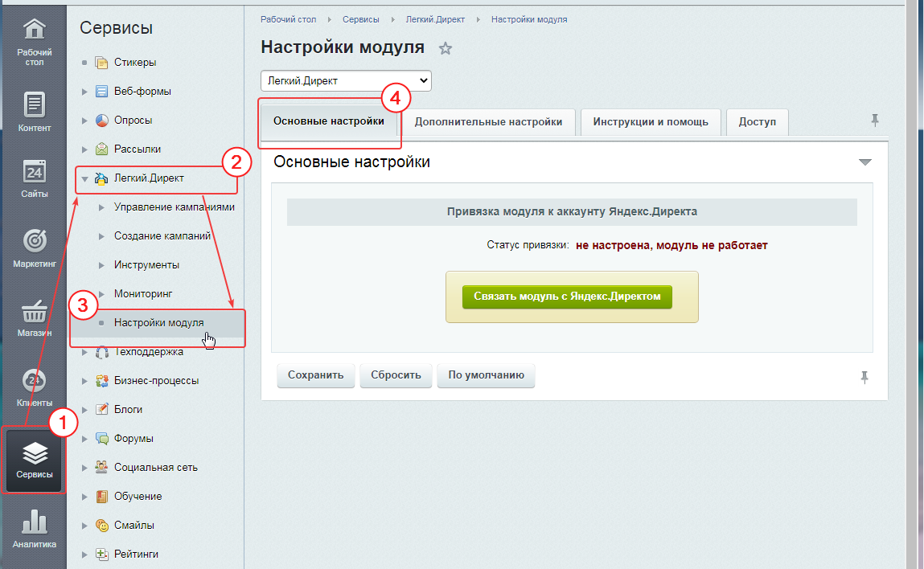Click the Техподдержка headset icon
Viewport: 924px width, 569px height.
101,352
